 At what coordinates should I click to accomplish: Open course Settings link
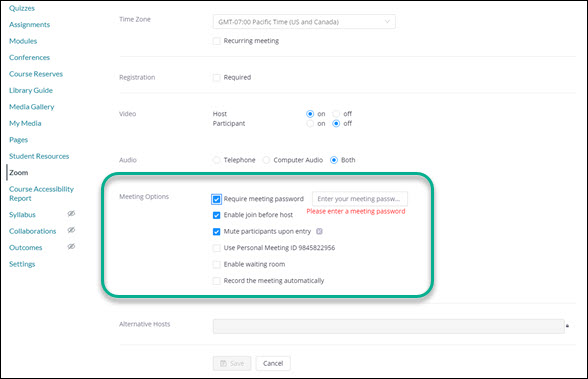tap(22, 264)
